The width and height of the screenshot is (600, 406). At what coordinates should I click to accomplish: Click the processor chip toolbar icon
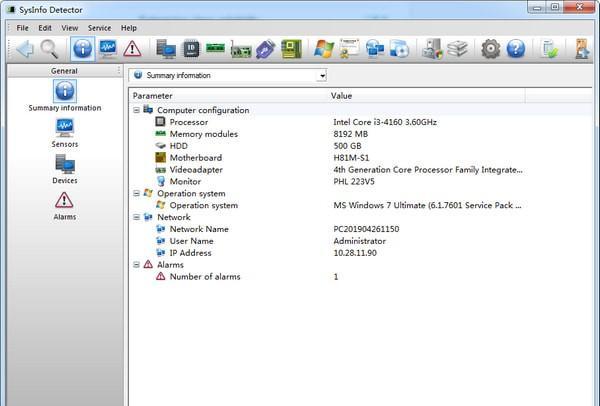click(191, 49)
